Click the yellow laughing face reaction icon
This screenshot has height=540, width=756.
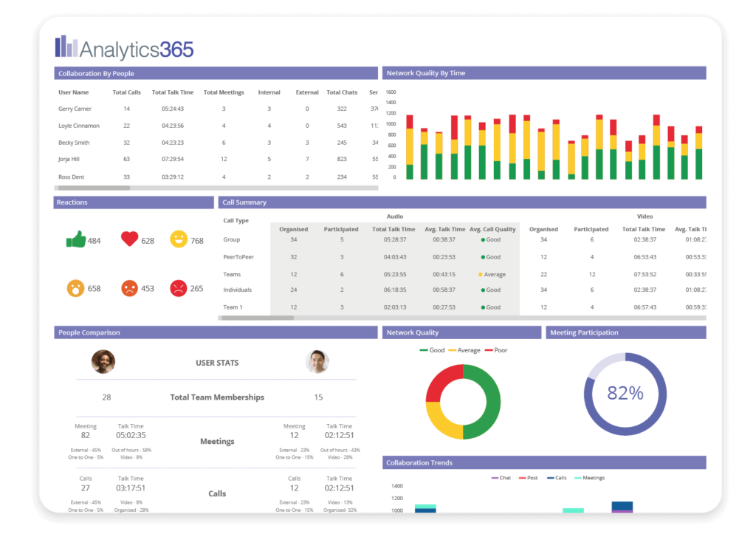(178, 239)
